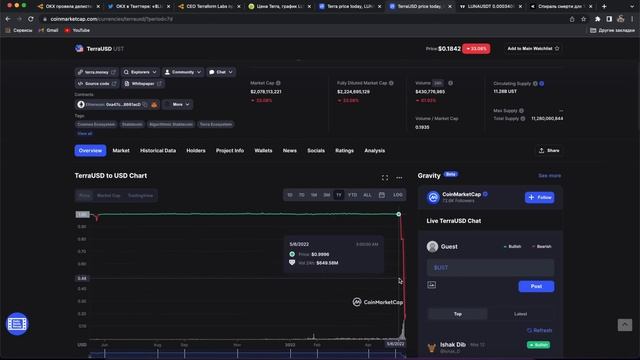Open the Total Supply info icon

[523, 118]
